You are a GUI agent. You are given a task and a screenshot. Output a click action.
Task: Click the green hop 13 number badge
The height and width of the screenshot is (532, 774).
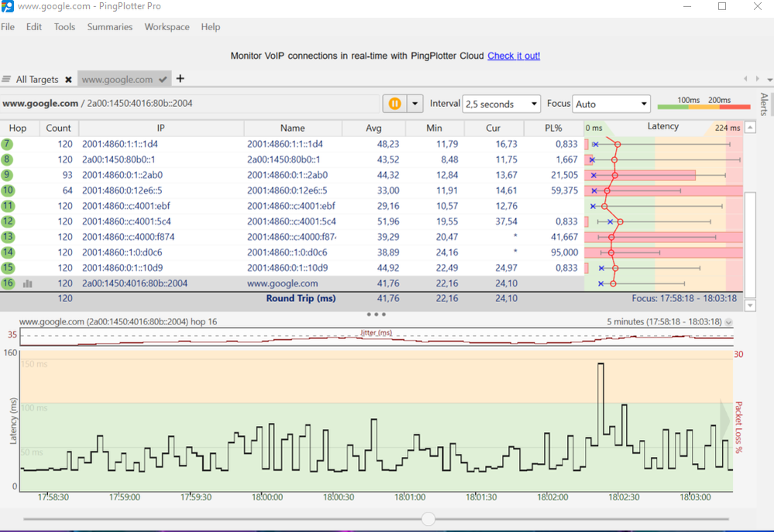[8, 237]
